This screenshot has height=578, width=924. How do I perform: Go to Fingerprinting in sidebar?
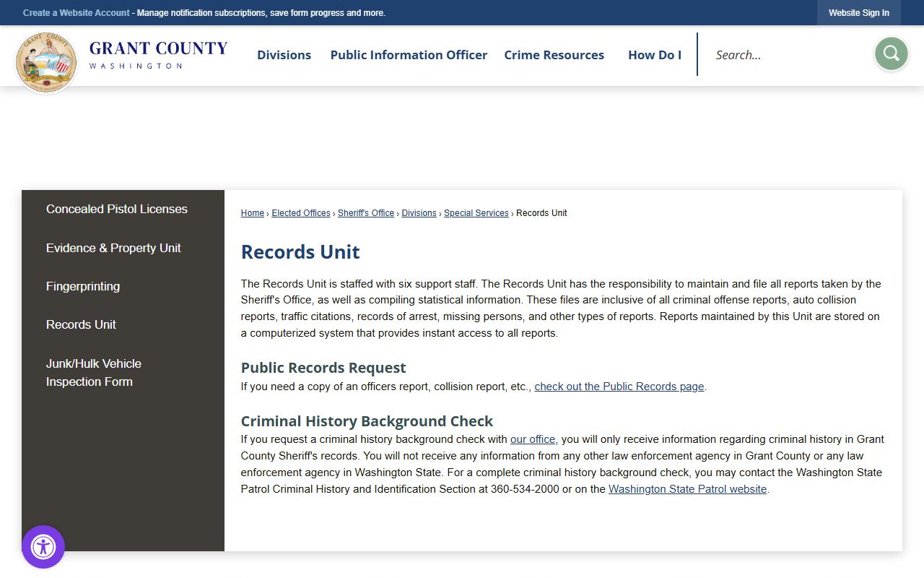click(x=83, y=286)
